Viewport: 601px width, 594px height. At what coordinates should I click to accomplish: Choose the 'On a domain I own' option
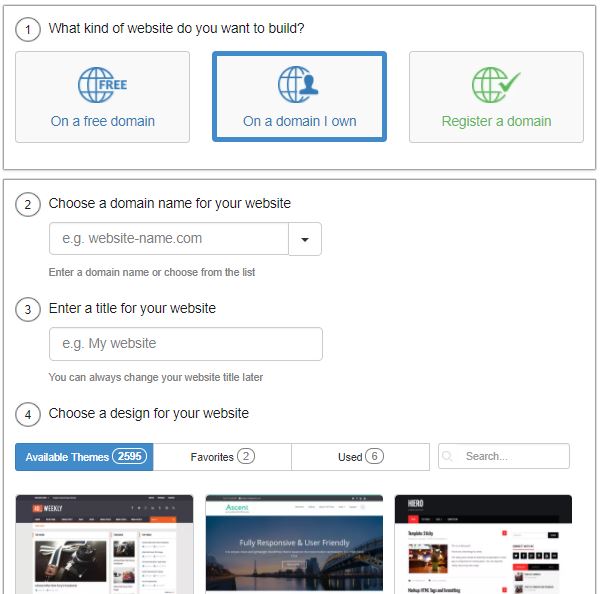point(299,97)
